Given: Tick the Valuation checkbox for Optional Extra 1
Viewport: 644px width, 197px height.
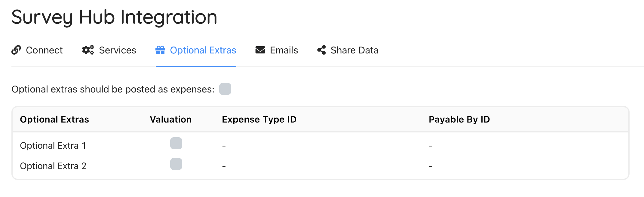Looking at the screenshot, I should point(176,143).
